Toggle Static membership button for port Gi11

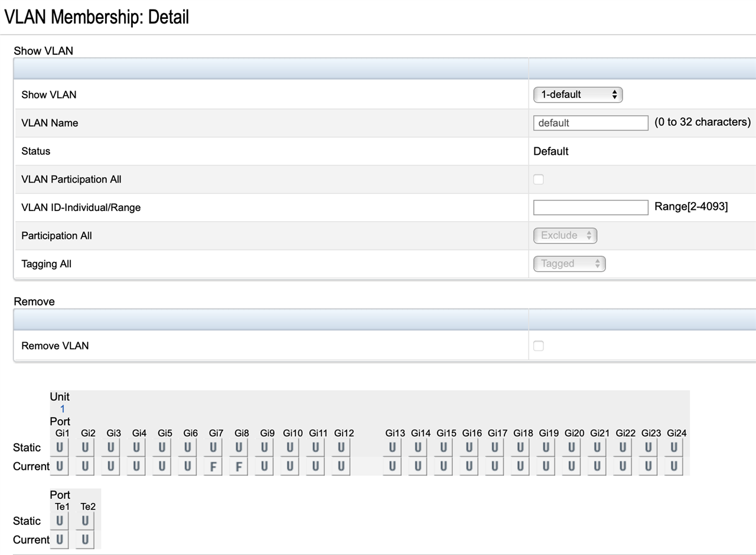click(x=315, y=447)
